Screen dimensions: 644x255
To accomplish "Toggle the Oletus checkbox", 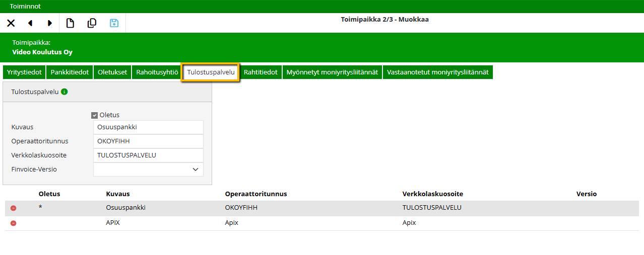I will coord(94,115).
